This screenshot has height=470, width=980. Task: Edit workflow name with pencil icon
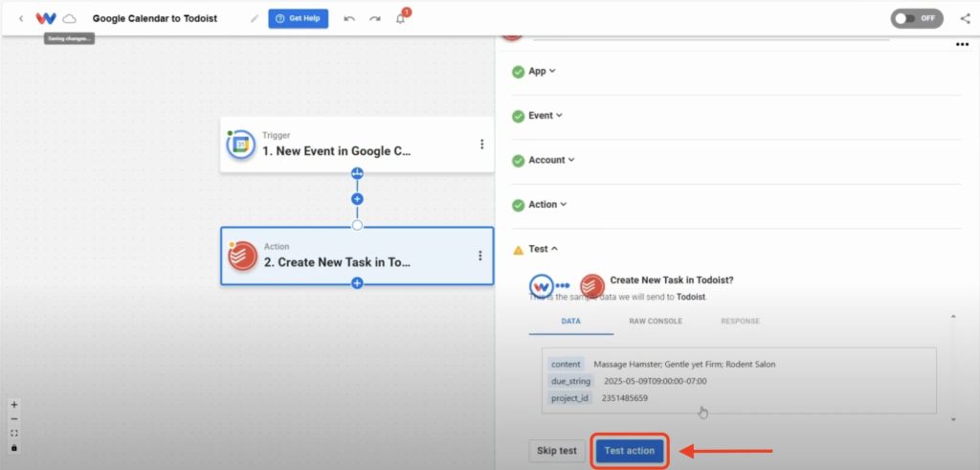click(x=255, y=19)
